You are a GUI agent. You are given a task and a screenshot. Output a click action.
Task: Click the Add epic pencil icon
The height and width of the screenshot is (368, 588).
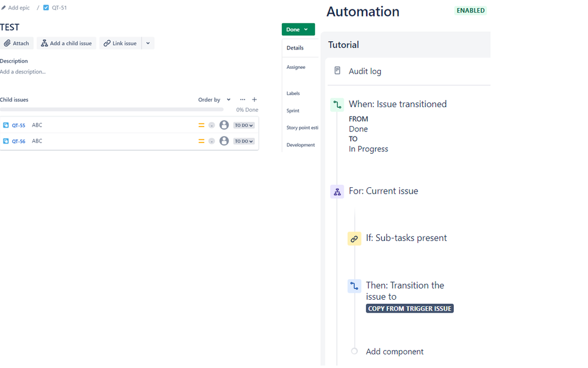point(4,8)
